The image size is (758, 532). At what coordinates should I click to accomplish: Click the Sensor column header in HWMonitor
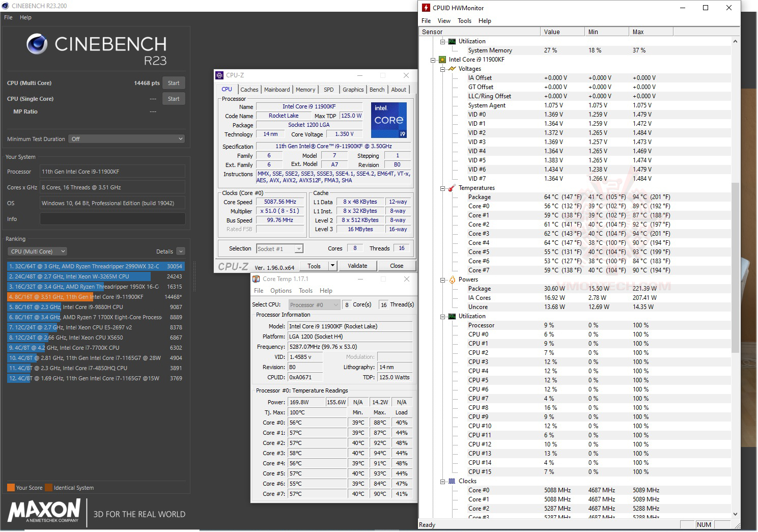coord(480,32)
